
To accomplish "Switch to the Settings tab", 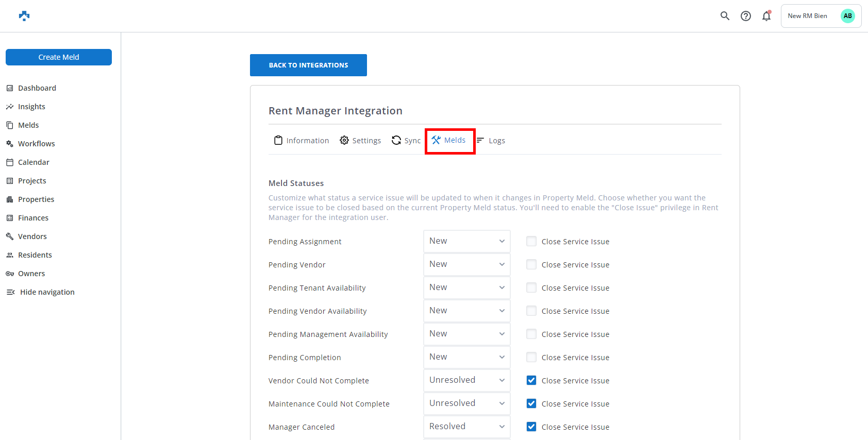I will pyautogui.click(x=360, y=141).
